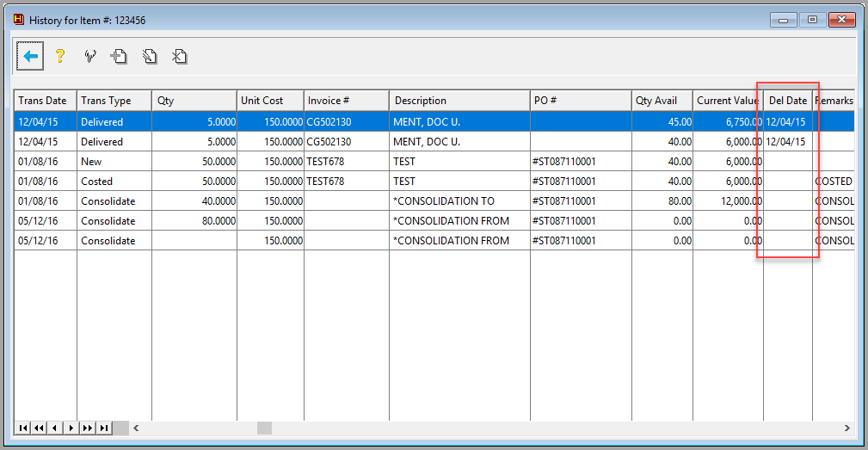Select the 01/08/16 date in Consolidate row

point(46,201)
